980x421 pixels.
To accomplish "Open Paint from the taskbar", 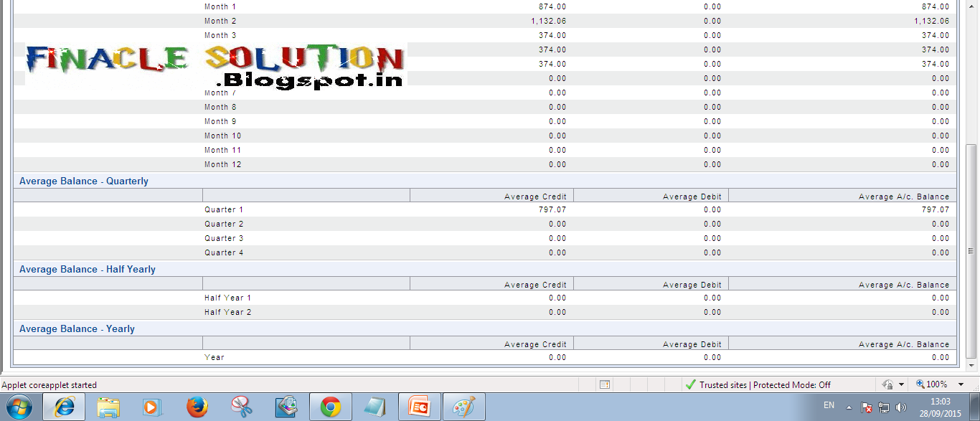I will [x=463, y=406].
